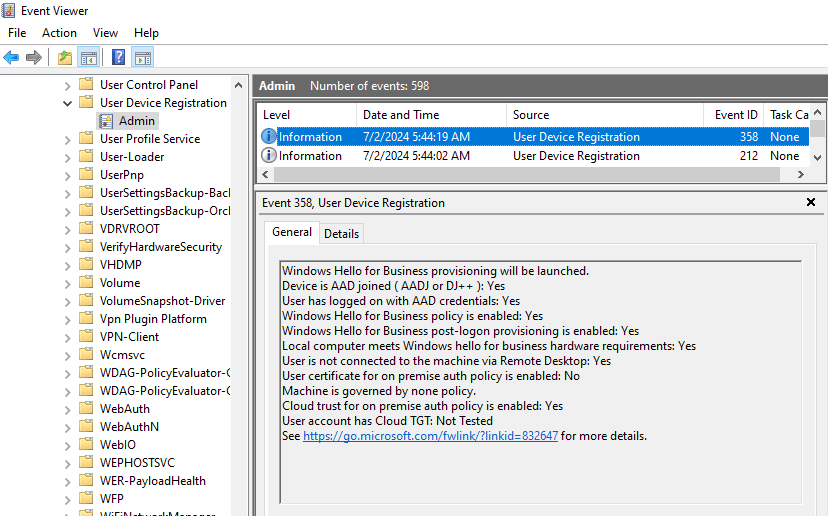Click the Up One Level folder icon
This screenshot has width=828, height=516.
coord(65,57)
